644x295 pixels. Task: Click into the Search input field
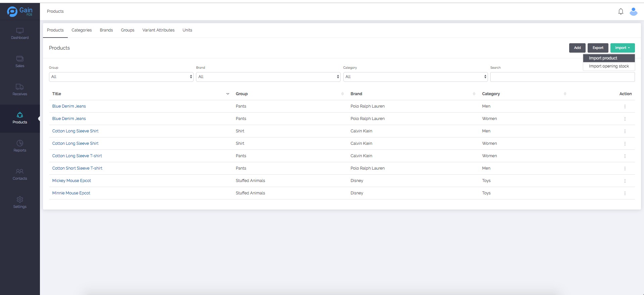click(x=562, y=77)
